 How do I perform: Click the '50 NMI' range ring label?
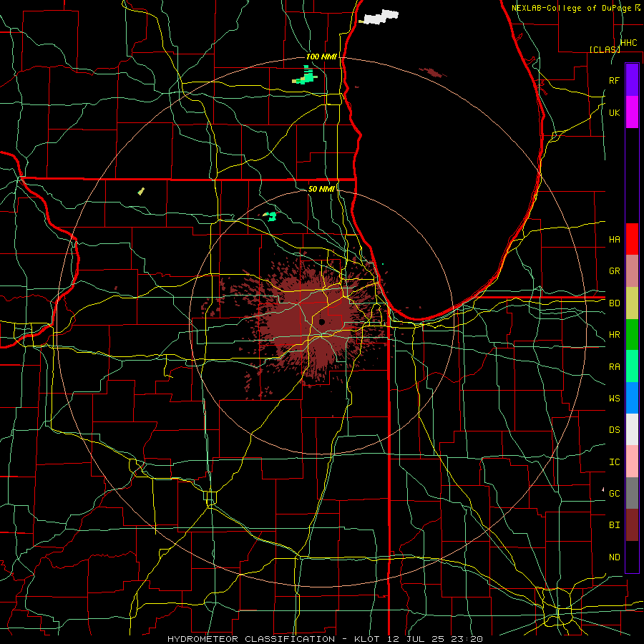[321, 189]
